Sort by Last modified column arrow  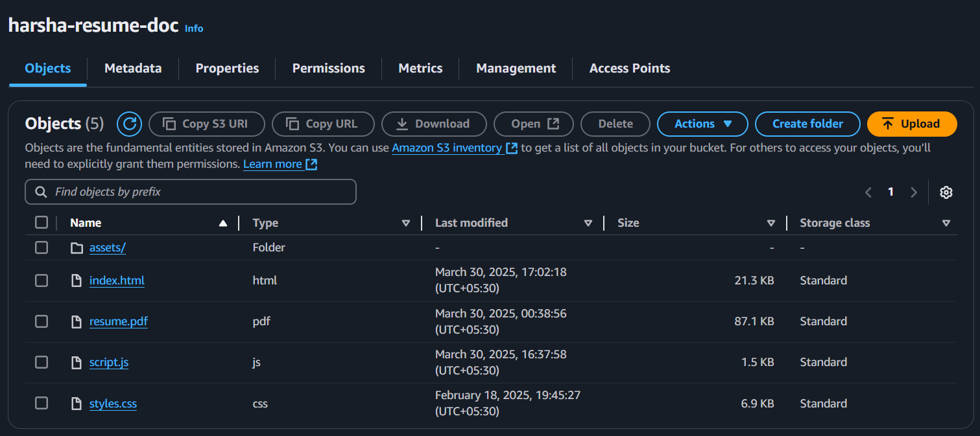tap(588, 223)
